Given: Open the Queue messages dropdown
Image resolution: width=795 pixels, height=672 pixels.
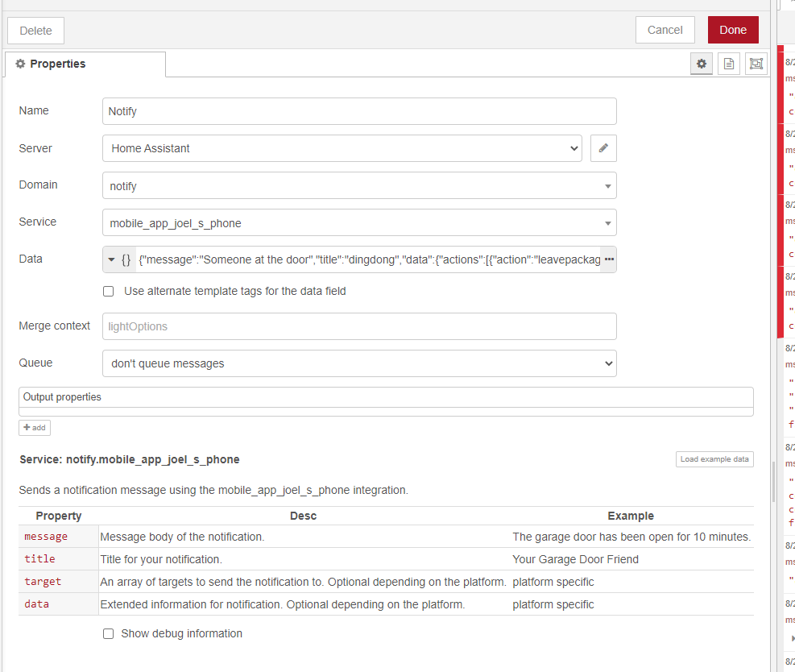Looking at the screenshot, I should click(x=359, y=363).
